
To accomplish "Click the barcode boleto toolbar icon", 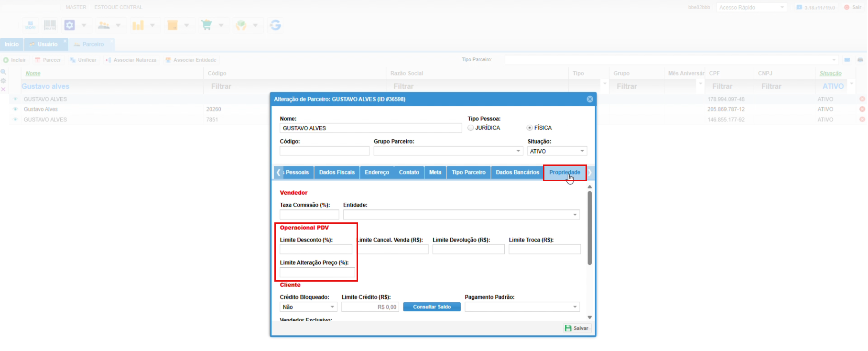I will point(50,25).
